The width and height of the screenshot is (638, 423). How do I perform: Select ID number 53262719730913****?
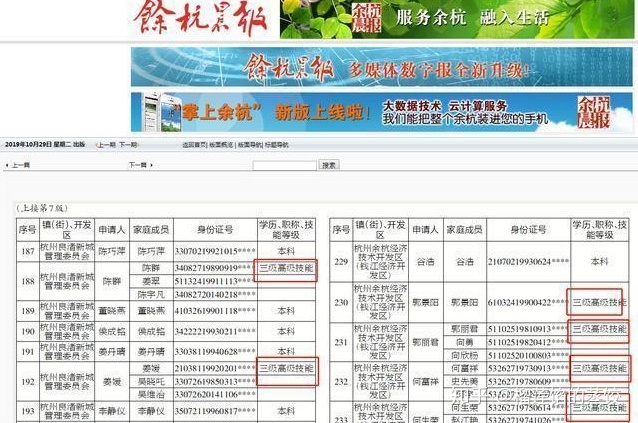528,368
